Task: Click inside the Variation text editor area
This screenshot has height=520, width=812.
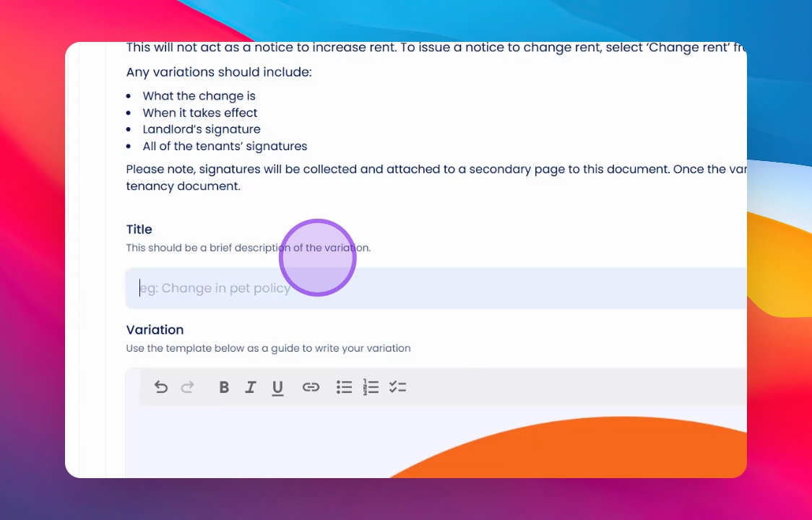Action: (x=436, y=442)
